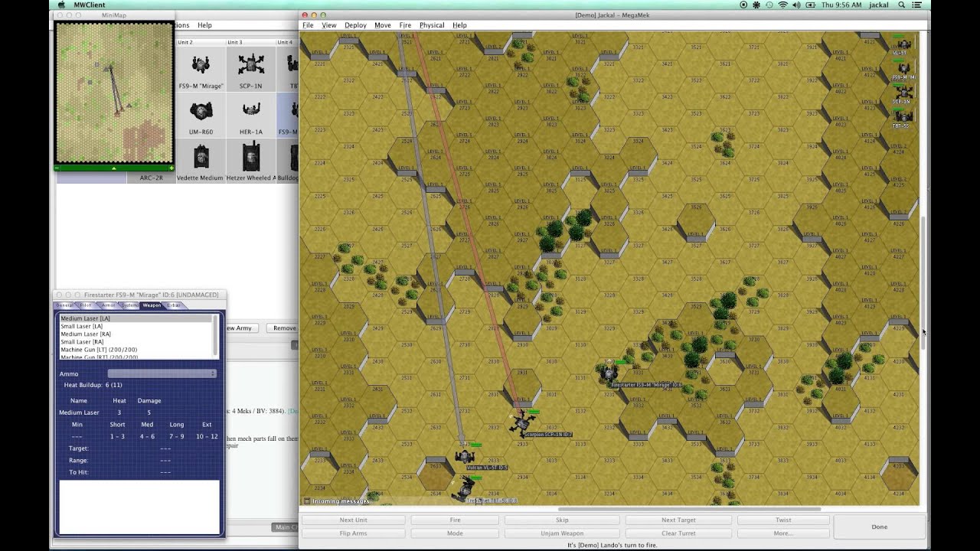Switch to the Systems tab

[130, 305]
